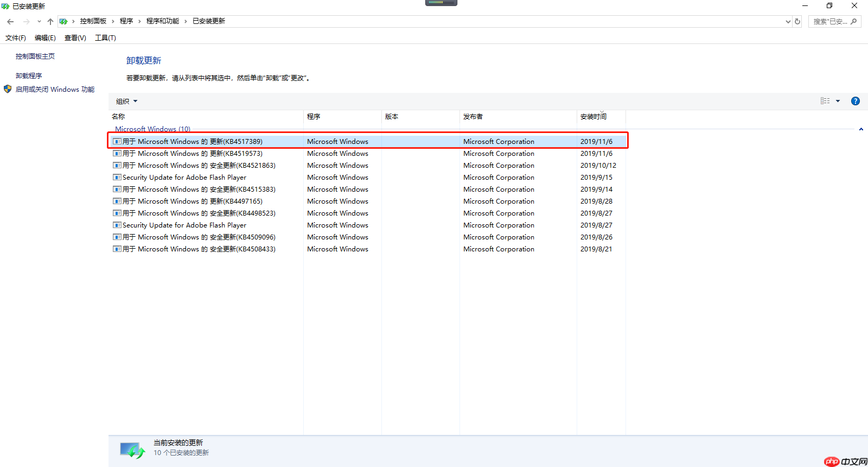Viewport: 868px width, 467px height.
Task: Click the icon of update KB4517389
Action: click(117, 142)
